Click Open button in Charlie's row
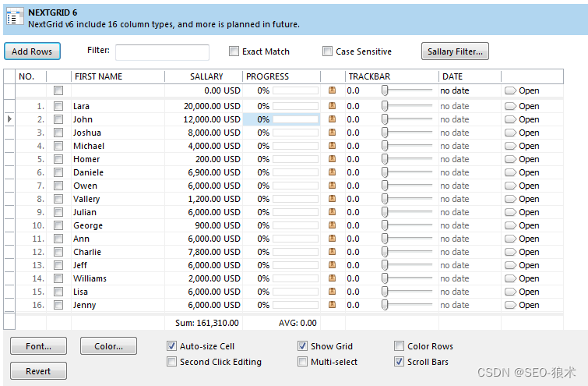The height and width of the screenshot is (386, 588). (522, 252)
